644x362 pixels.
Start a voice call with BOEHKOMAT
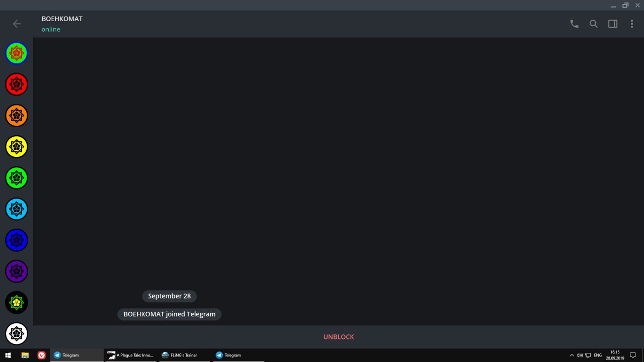click(x=574, y=24)
